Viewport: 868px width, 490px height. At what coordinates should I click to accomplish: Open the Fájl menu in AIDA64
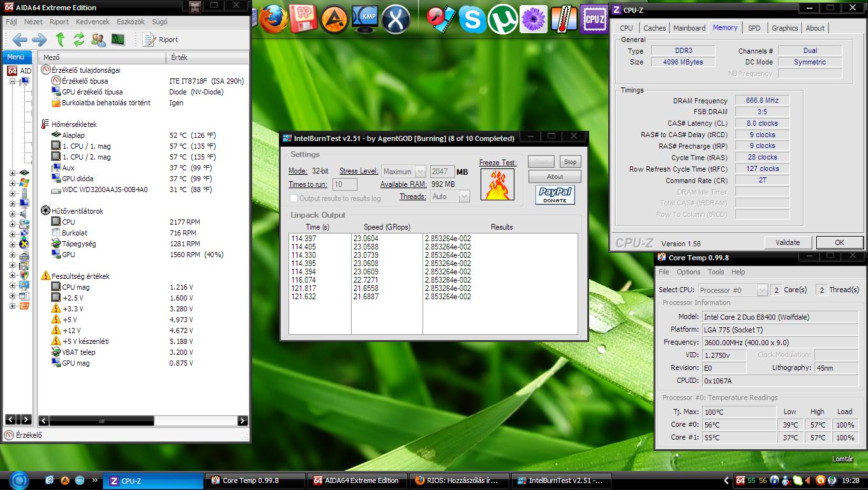(x=11, y=22)
